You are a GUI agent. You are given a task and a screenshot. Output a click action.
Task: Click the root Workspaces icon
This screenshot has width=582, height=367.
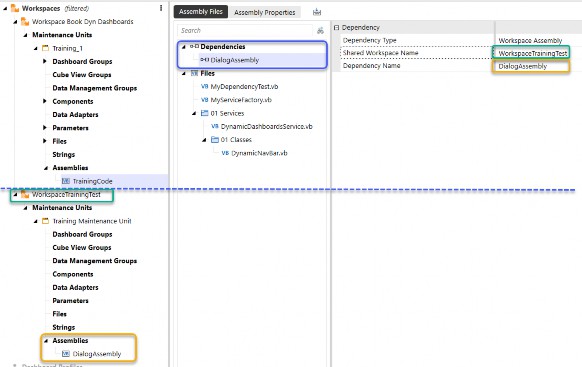pyautogui.click(x=15, y=8)
